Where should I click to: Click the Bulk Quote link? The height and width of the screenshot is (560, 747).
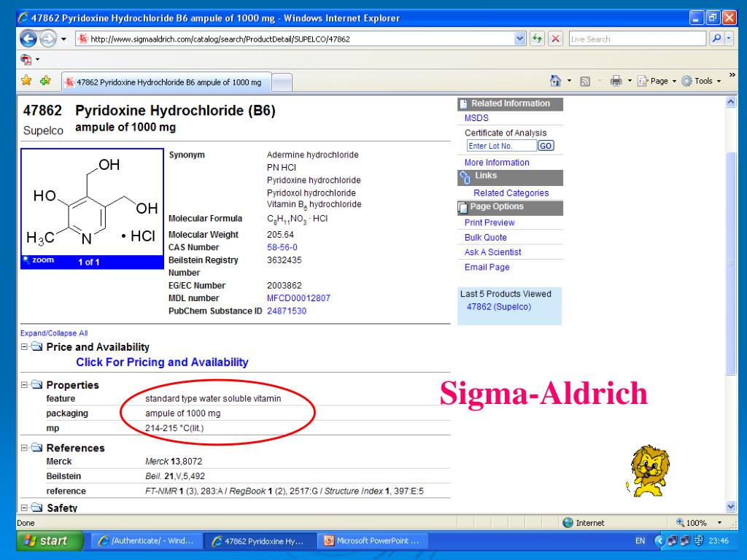pos(485,237)
